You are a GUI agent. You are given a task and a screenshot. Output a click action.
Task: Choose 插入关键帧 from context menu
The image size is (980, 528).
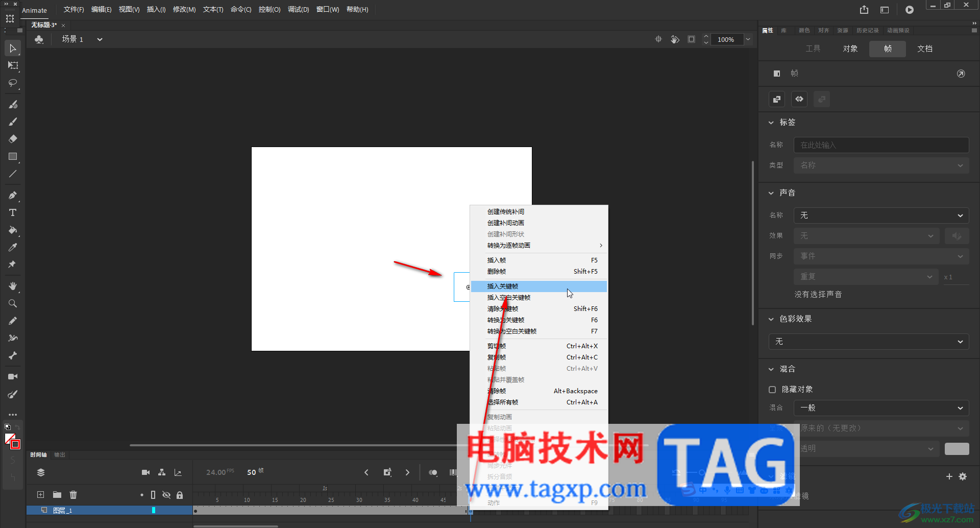(x=539, y=286)
